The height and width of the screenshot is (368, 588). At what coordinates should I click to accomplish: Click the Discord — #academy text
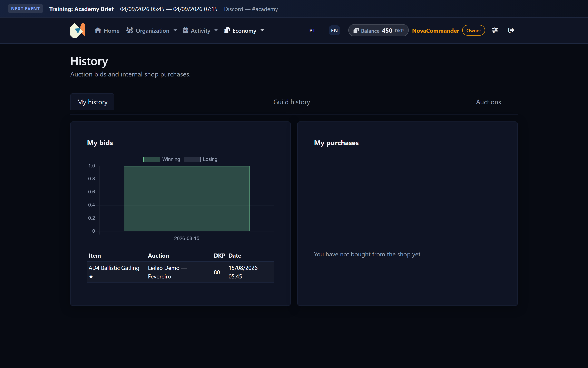coord(251,9)
